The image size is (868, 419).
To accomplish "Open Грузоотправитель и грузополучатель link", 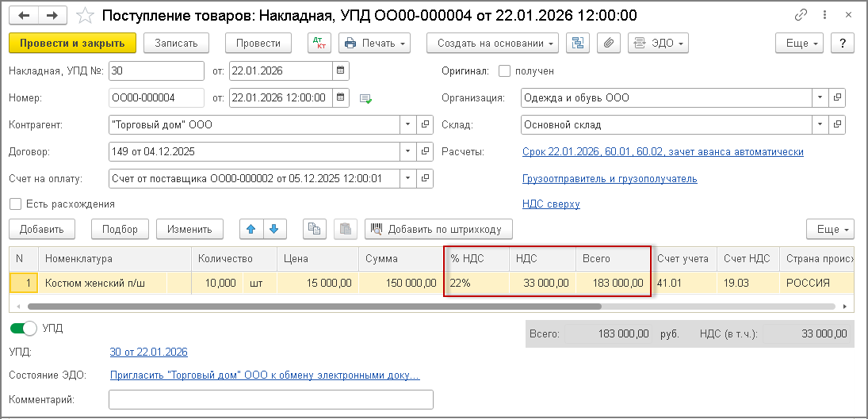I will [610, 178].
